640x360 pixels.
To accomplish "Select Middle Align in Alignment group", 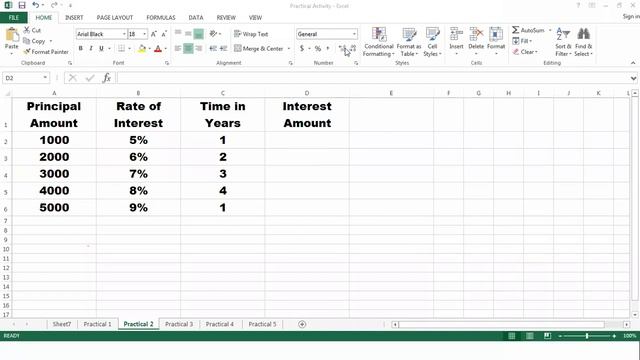I will [188, 34].
